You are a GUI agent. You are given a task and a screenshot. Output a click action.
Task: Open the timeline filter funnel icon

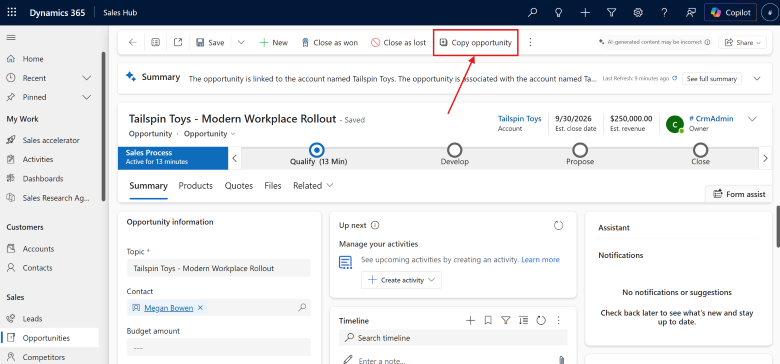(505, 320)
